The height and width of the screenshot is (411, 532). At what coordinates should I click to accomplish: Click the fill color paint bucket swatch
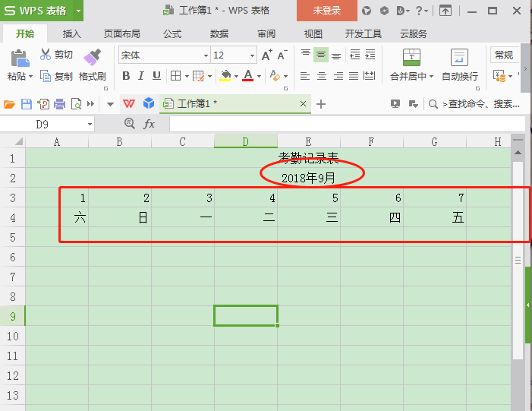coord(225,76)
